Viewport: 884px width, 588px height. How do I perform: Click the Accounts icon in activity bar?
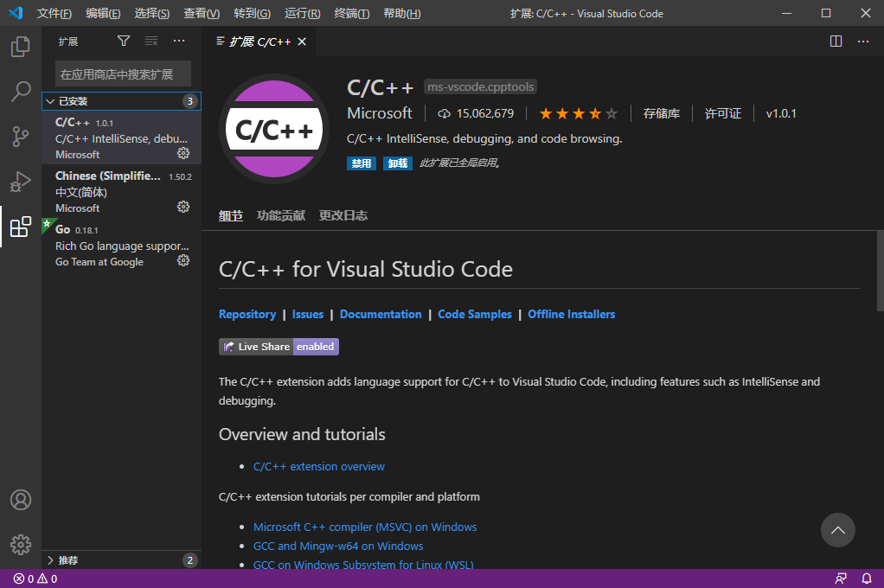pos(21,500)
